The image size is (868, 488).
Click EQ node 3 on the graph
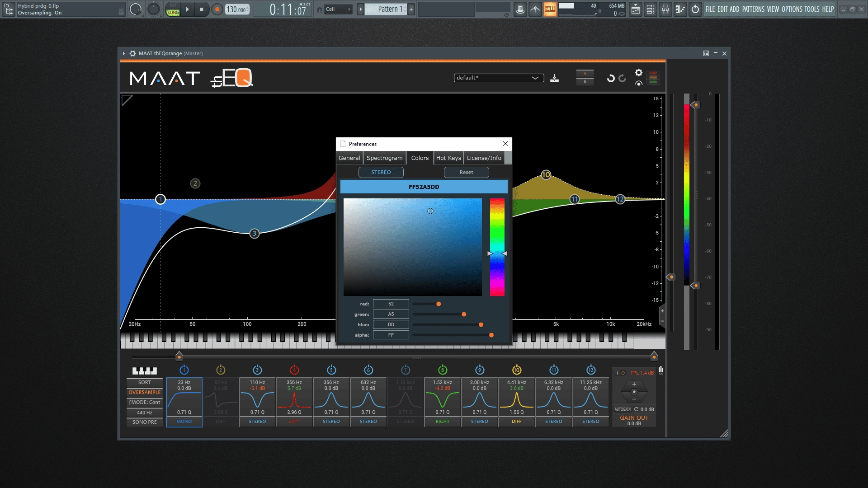click(x=255, y=234)
